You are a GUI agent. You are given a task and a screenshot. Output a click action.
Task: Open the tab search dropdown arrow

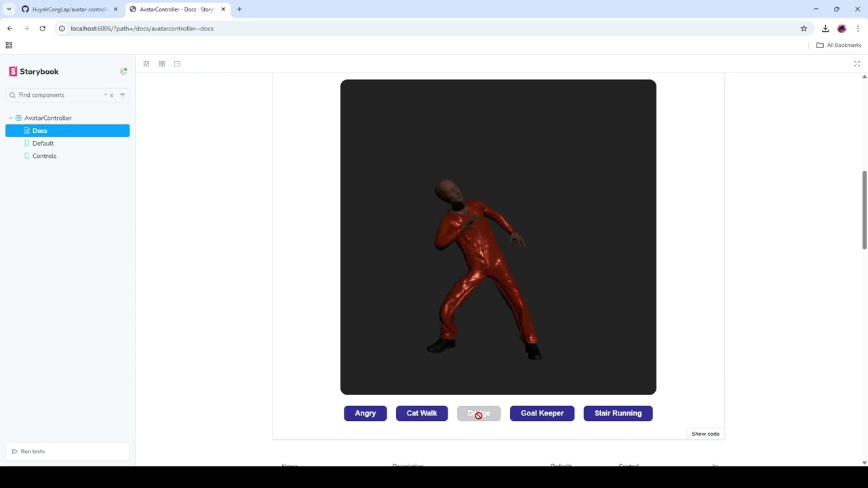(9, 9)
